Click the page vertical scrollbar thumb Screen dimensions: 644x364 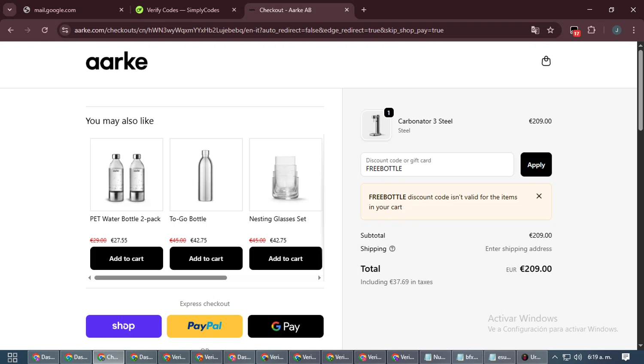[x=641, y=91]
